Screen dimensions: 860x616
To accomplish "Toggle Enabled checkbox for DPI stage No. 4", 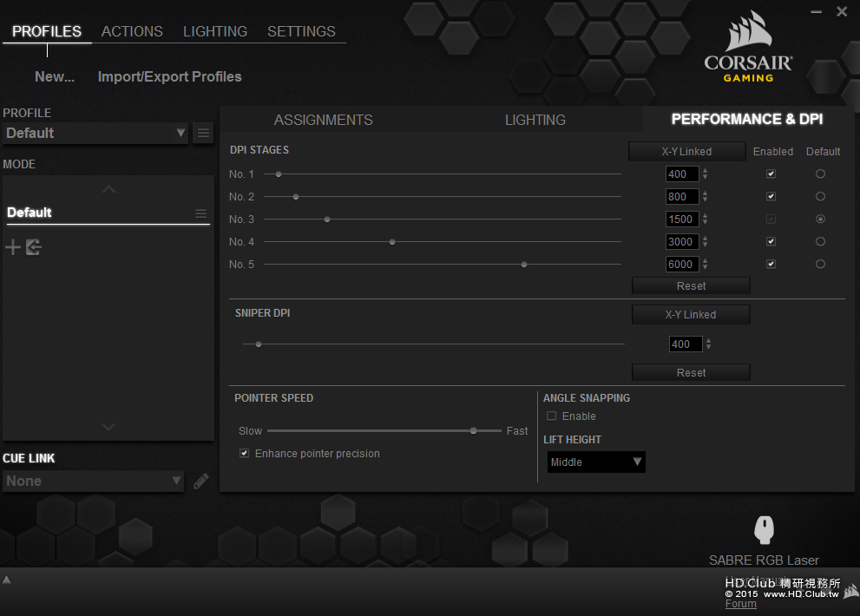I will [771, 241].
